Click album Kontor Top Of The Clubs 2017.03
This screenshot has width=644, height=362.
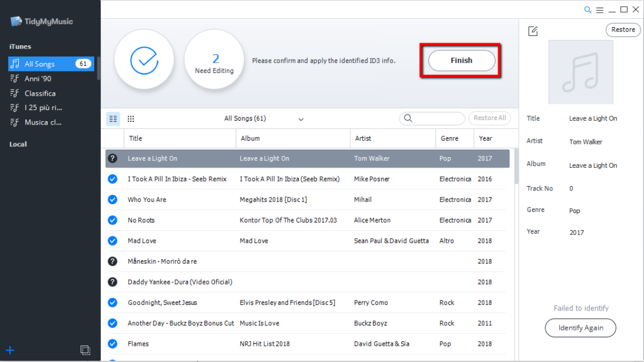point(288,220)
